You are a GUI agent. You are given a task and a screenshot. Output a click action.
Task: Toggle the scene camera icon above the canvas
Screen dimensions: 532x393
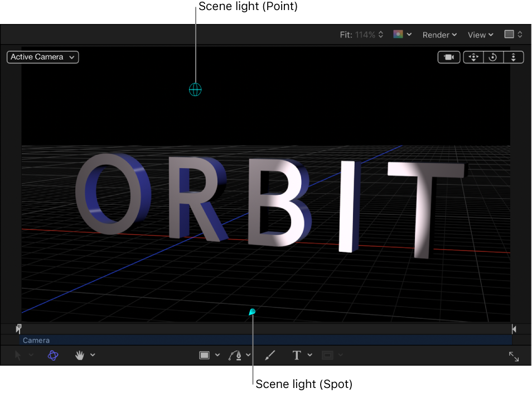pos(449,57)
